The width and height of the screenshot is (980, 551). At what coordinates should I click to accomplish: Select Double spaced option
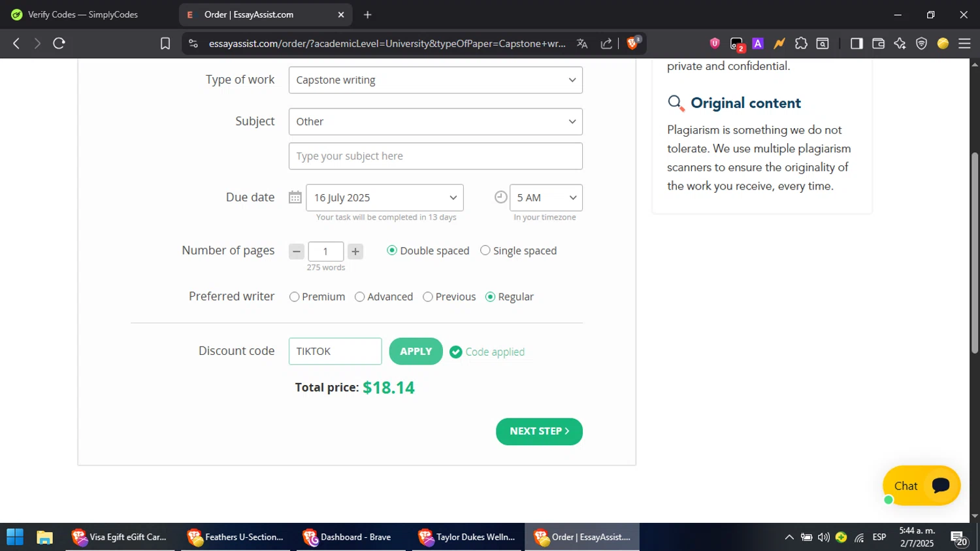(428, 250)
